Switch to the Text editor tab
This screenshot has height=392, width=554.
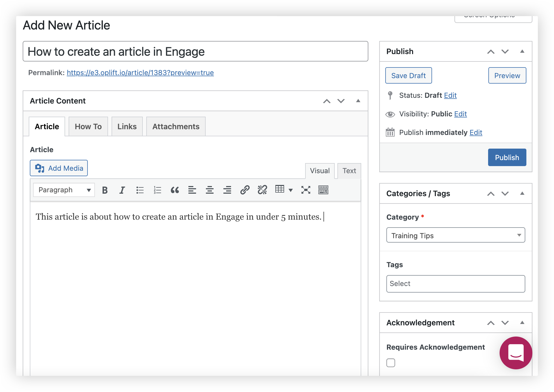pyautogui.click(x=349, y=171)
